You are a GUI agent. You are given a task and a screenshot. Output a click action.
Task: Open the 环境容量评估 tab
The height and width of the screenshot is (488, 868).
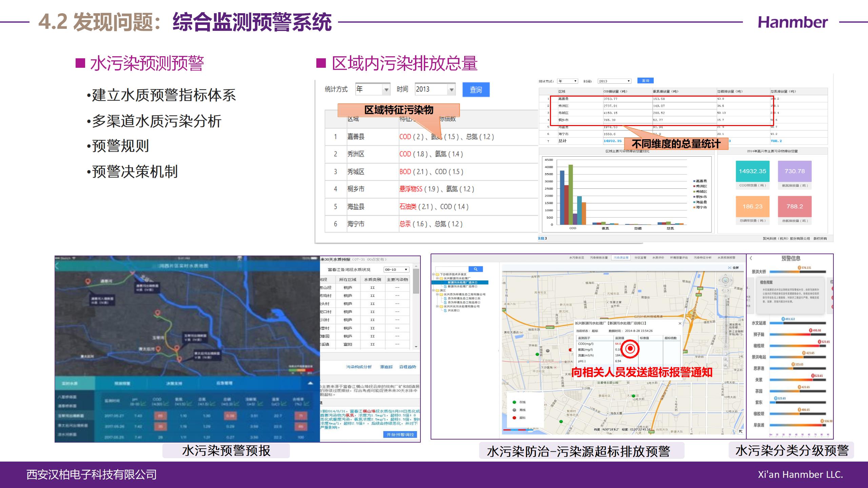click(679, 258)
